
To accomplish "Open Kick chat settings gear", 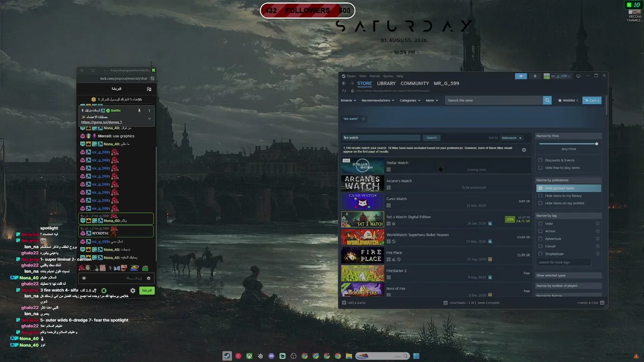I will [x=133, y=291].
